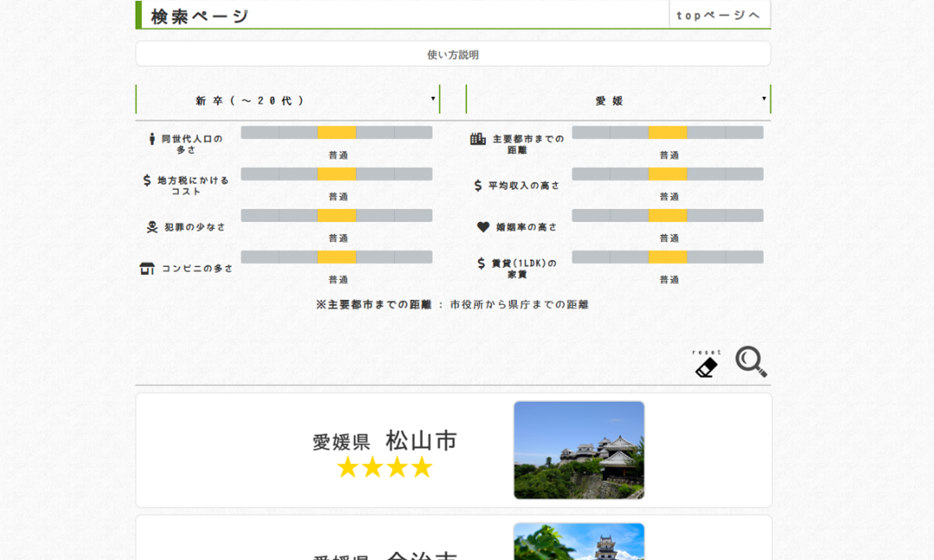The height and width of the screenshot is (560, 934).
Task: Click the skull icon for 犯罪の少なさ
Action: [152, 227]
